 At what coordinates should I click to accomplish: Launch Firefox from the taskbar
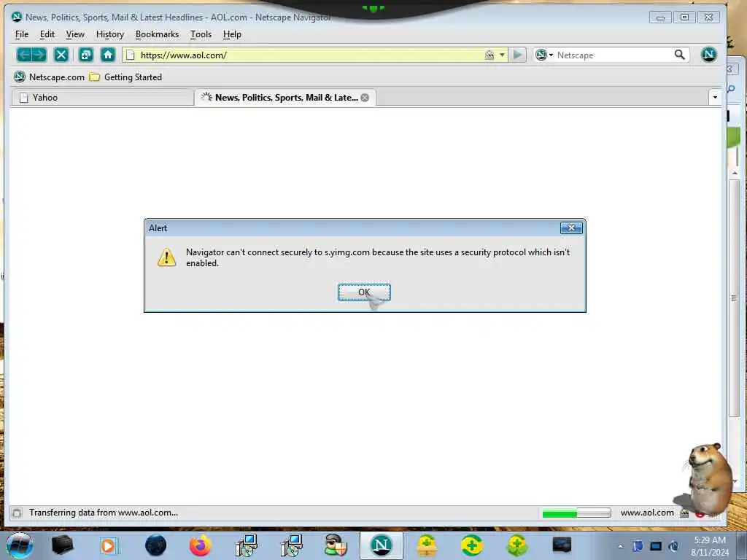[x=201, y=545]
